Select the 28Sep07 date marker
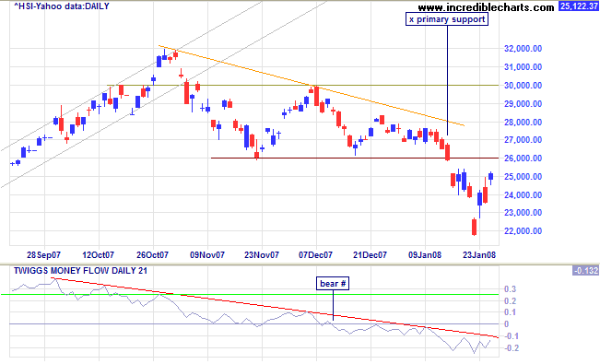The height and width of the screenshot is (364, 600). (43, 254)
